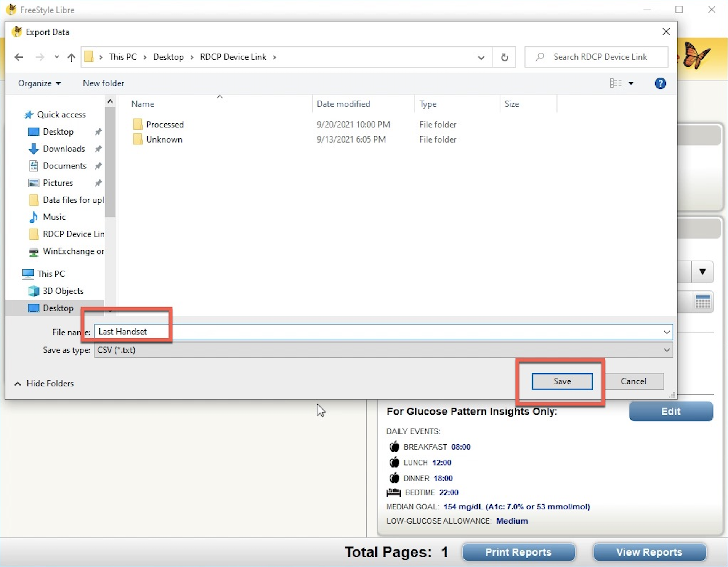728x567 pixels.
Task: Click the Search RDCP Device Link box
Action: [596, 57]
